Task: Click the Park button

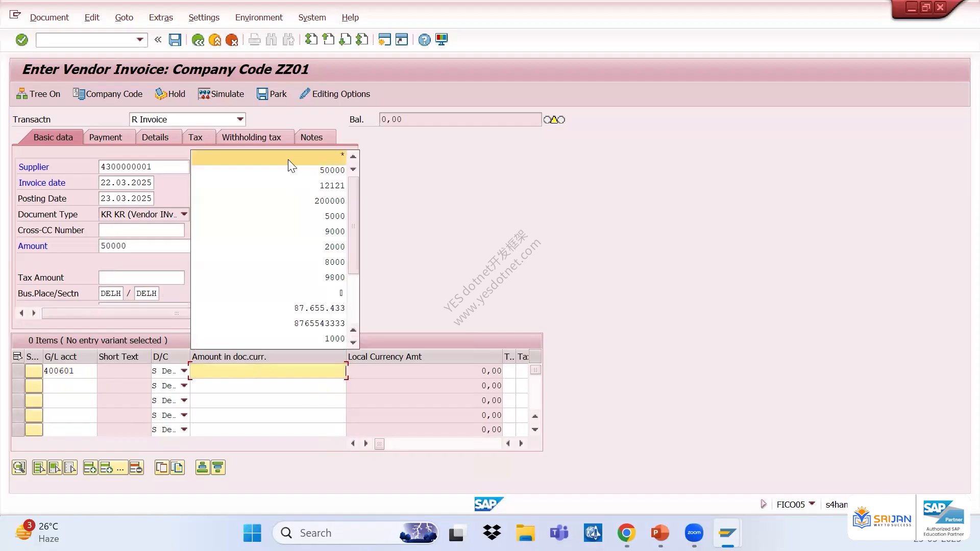Action: point(272,94)
